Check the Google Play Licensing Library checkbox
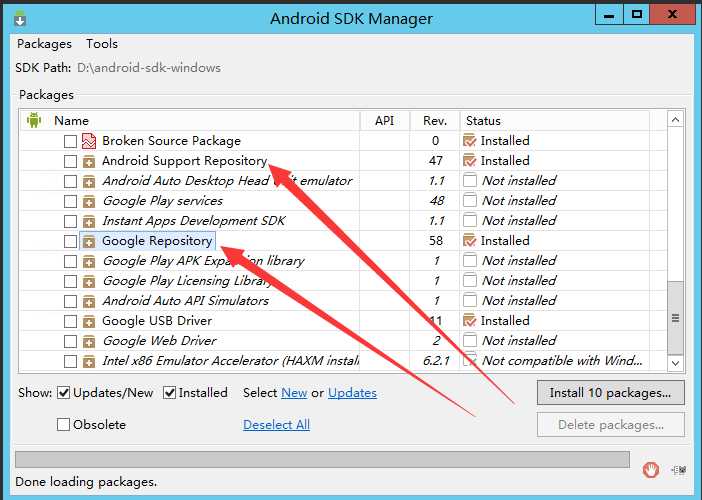The height and width of the screenshot is (500, 702). 70,281
